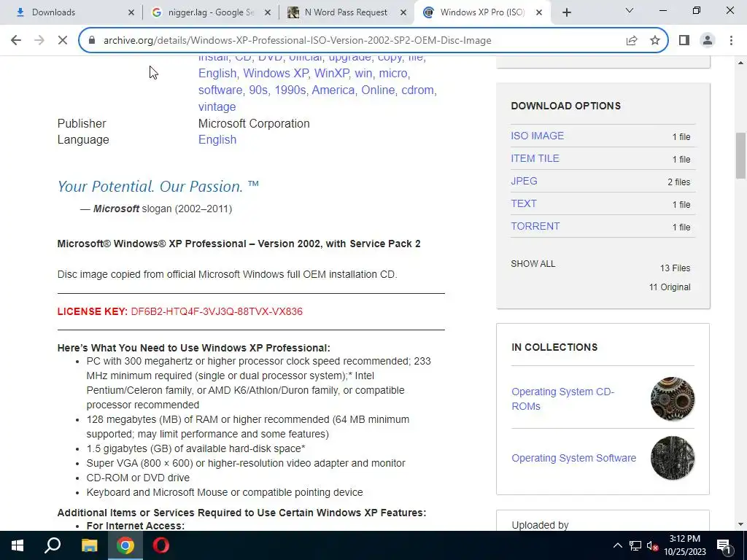
Task: Stop loading the page
Action: pos(63,41)
